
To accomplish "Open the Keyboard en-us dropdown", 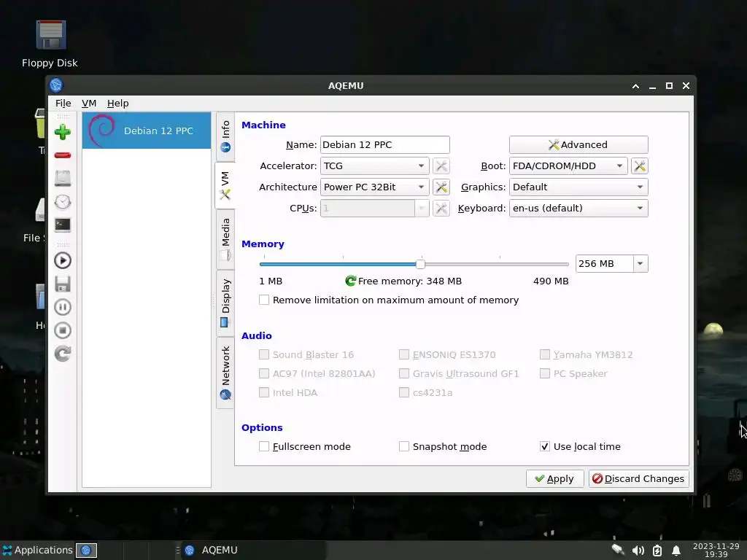I will pos(578,208).
